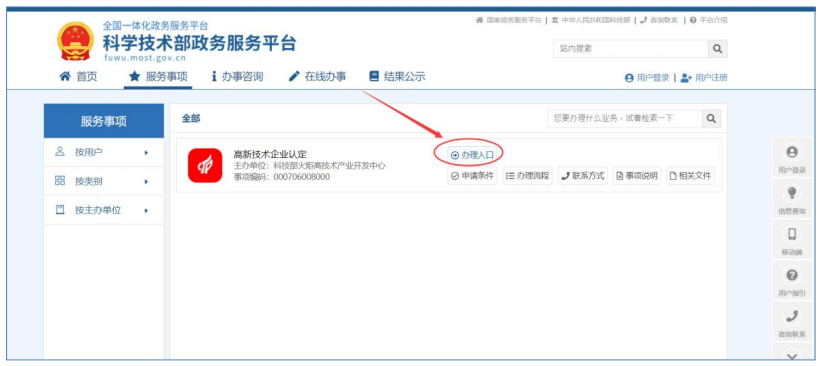
Task: Click the site search magnifier icon
Action: tap(717, 49)
